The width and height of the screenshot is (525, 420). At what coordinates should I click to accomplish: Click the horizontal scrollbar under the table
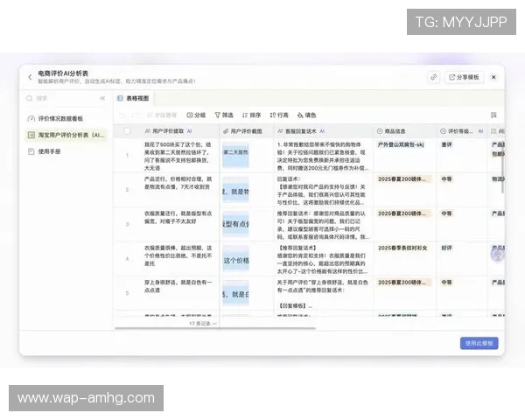tap(215, 328)
